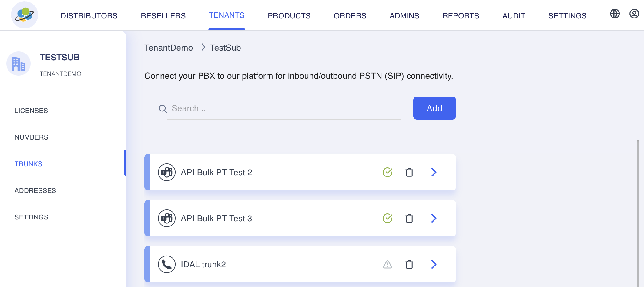Switch to the TENANTS tab
This screenshot has width=644, height=287.
(226, 15)
